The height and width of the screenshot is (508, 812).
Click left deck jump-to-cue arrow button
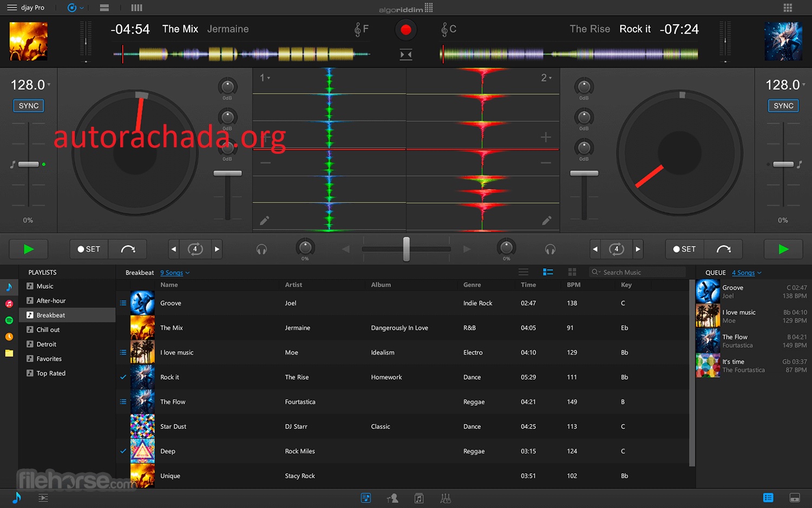click(x=128, y=249)
